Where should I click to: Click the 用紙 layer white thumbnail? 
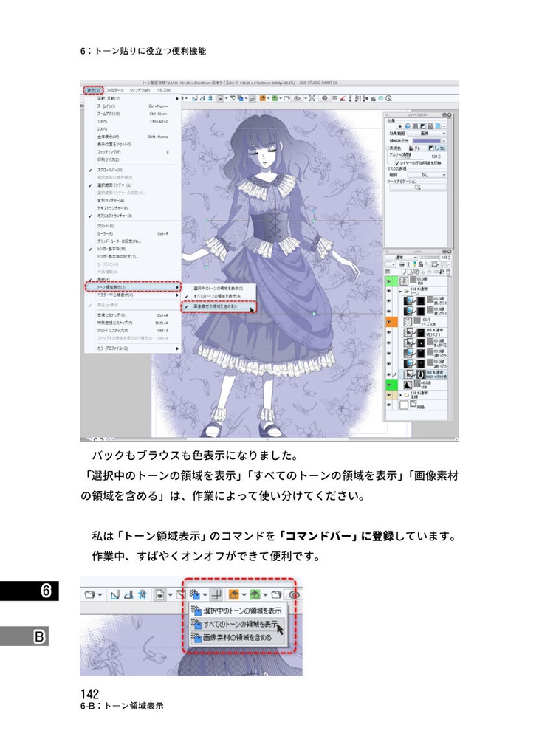(x=404, y=405)
